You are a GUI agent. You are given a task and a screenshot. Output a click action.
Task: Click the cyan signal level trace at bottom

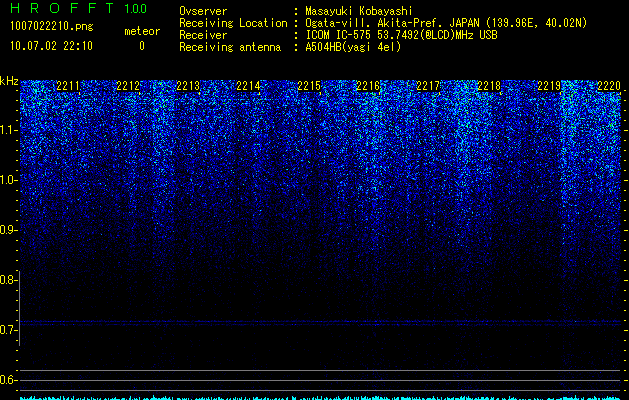point(320,398)
